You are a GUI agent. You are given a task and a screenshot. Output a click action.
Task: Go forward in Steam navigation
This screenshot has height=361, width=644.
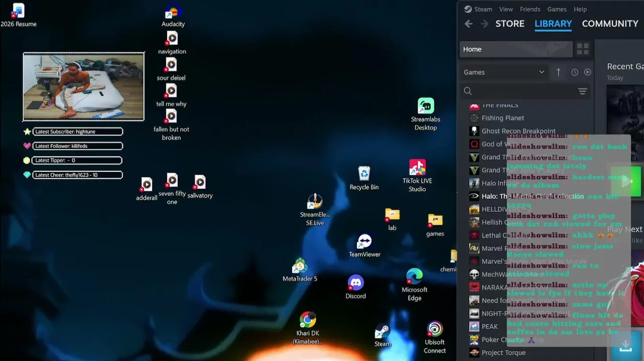coord(484,24)
